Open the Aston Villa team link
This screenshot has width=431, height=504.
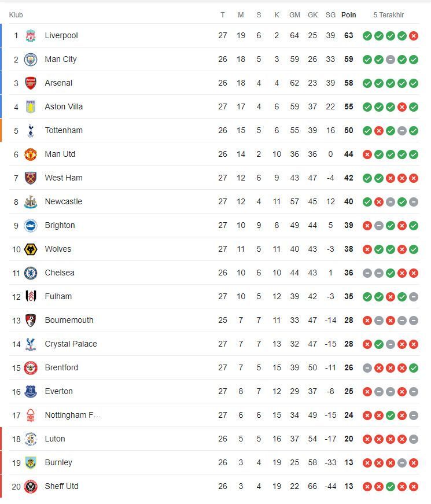(64, 106)
